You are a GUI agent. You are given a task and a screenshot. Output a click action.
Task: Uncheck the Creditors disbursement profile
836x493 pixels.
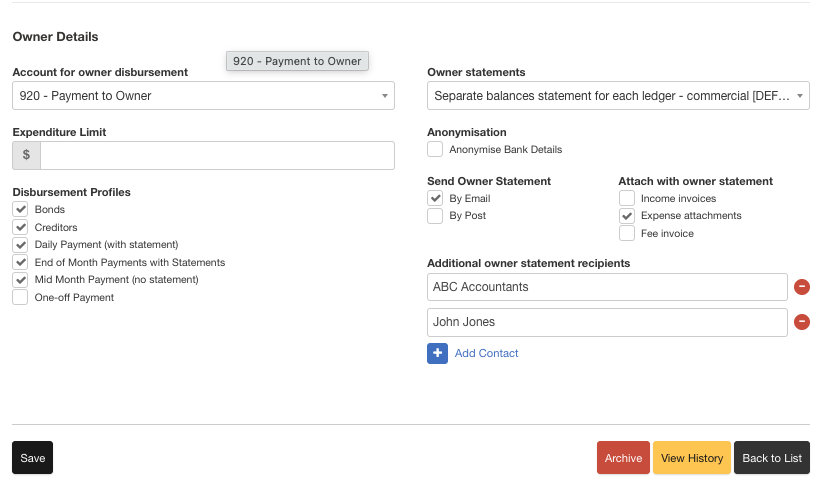(20, 228)
